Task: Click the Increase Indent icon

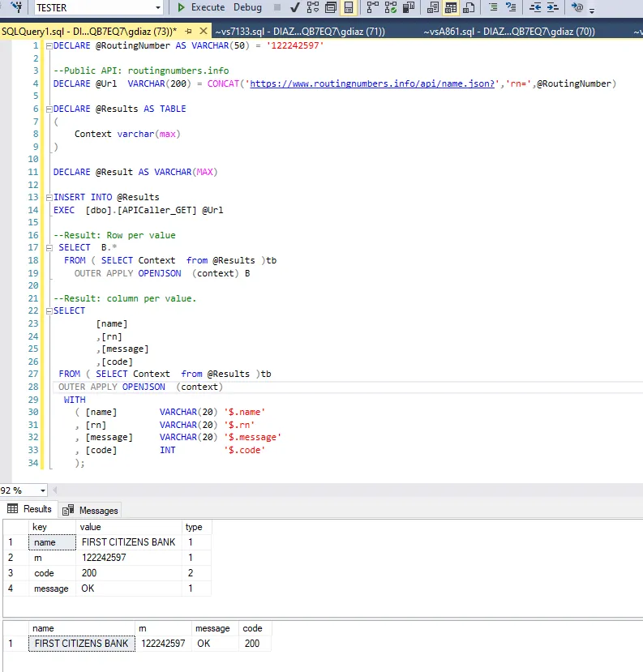Action: pos(553,8)
